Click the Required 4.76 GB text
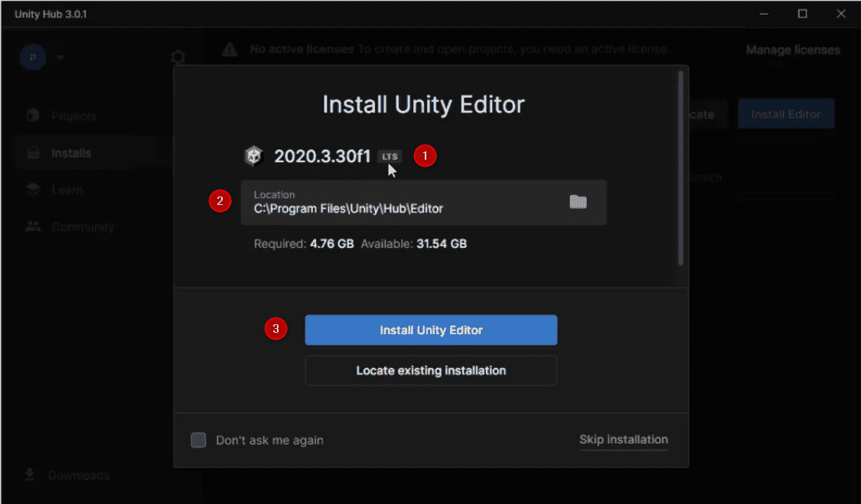 click(x=304, y=244)
